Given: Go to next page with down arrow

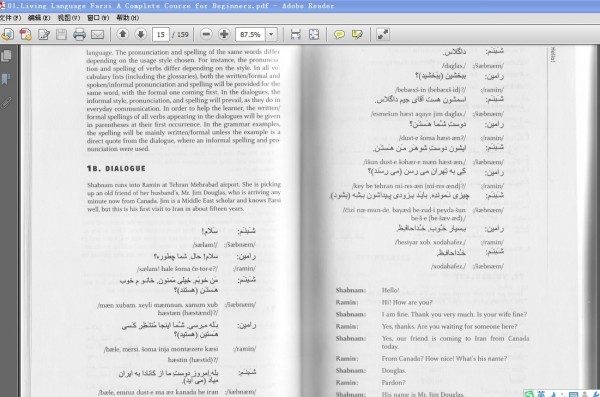Looking at the screenshot, I should 140,34.
